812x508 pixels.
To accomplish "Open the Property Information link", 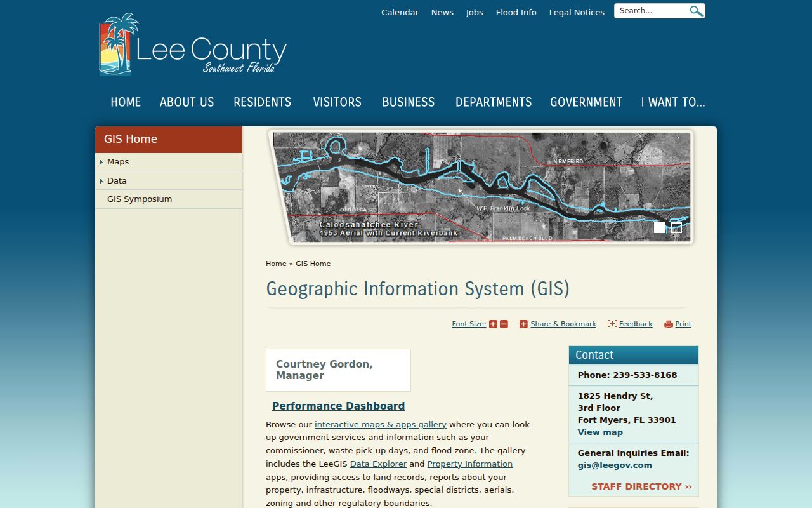I will (x=470, y=464).
